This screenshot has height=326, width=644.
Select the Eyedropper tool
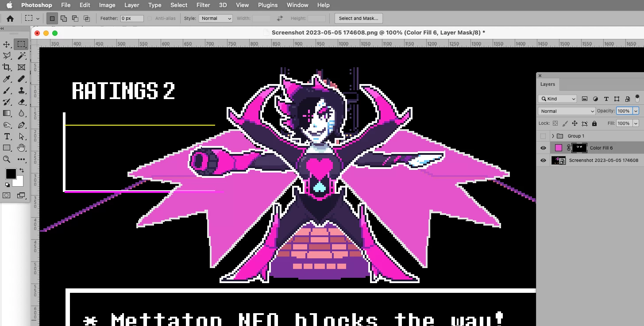pos(7,79)
